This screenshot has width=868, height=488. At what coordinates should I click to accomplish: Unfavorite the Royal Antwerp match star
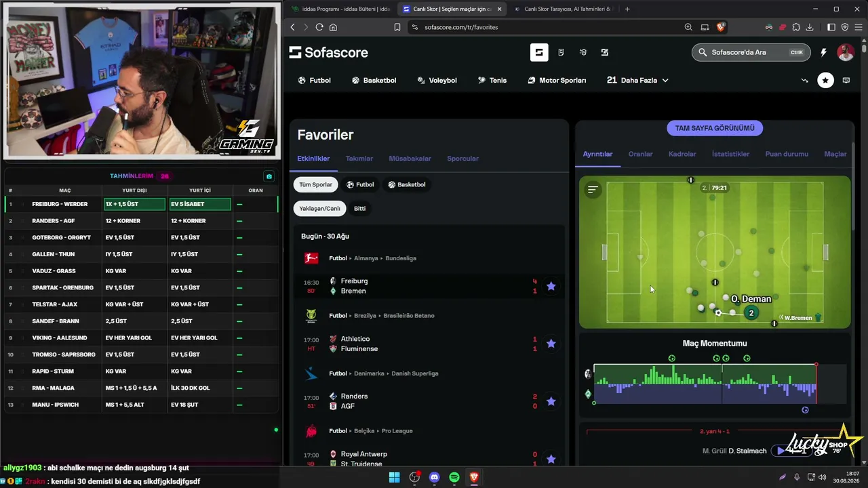[x=551, y=459]
